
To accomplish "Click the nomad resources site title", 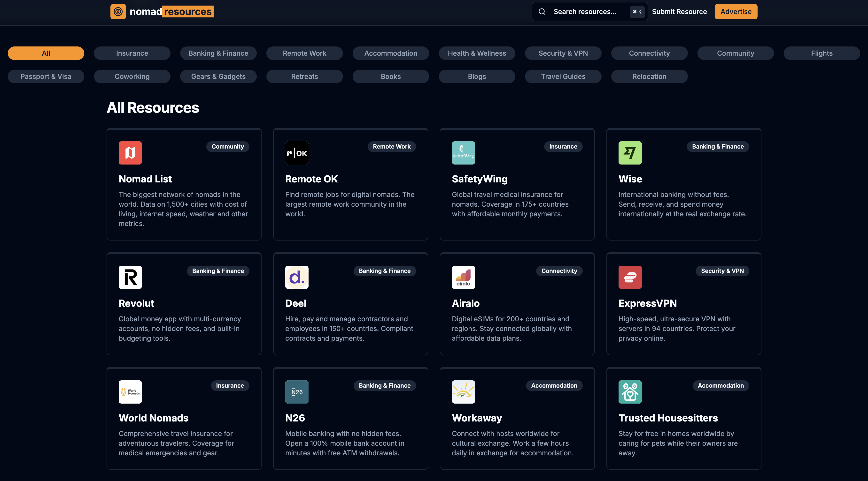I will (171, 12).
